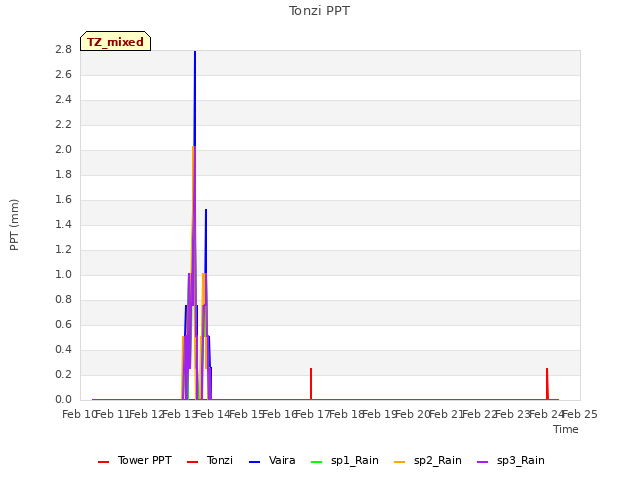Click the green sp1_Rain legend swatch

point(316,462)
